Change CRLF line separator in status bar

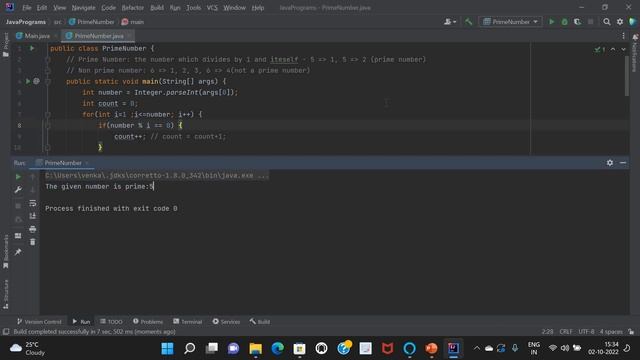click(x=566, y=331)
